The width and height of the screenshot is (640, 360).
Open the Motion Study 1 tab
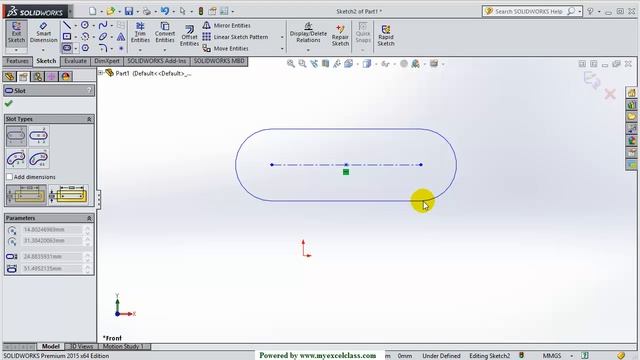click(x=124, y=347)
